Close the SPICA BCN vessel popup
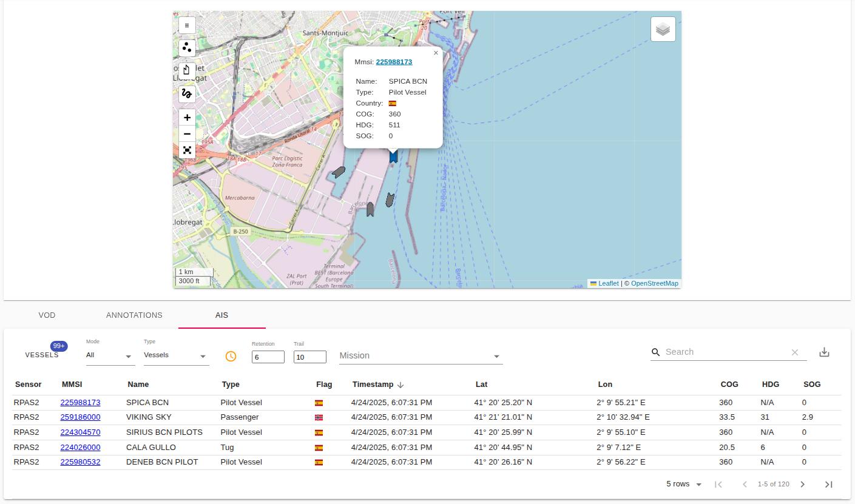 436,53
